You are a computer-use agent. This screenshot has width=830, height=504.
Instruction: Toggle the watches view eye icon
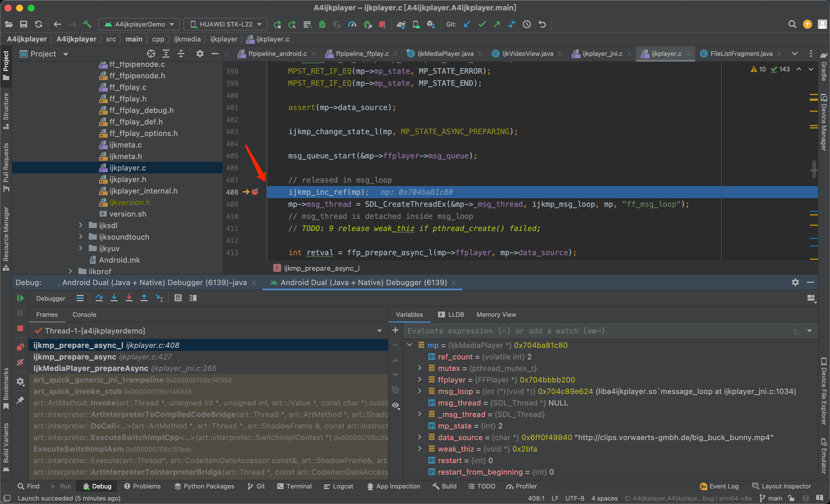coord(395,405)
